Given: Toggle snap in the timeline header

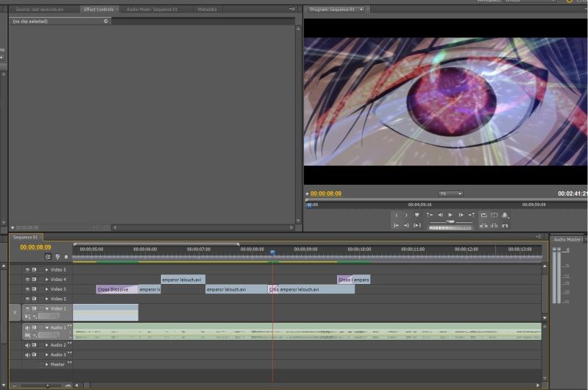Looking at the screenshot, I should (x=48, y=257).
